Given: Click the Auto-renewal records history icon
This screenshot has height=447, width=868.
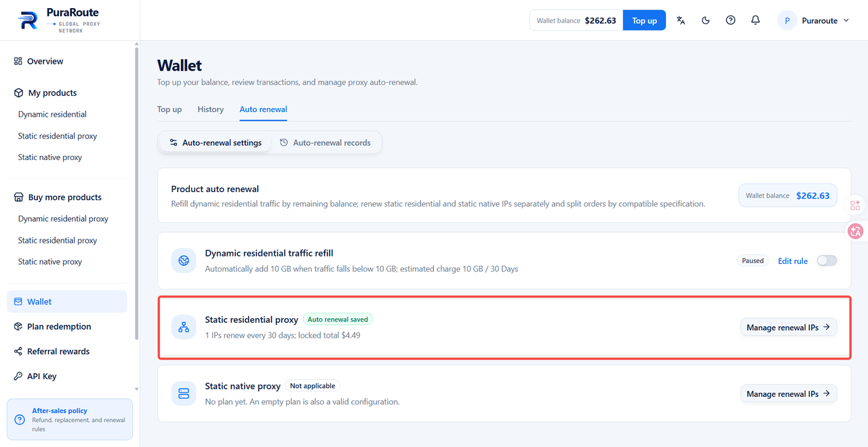Looking at the screenshot, I should [x=284, y=142].
